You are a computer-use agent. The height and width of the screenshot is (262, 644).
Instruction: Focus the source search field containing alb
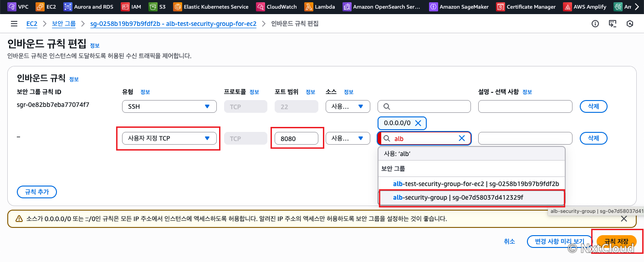424,138
